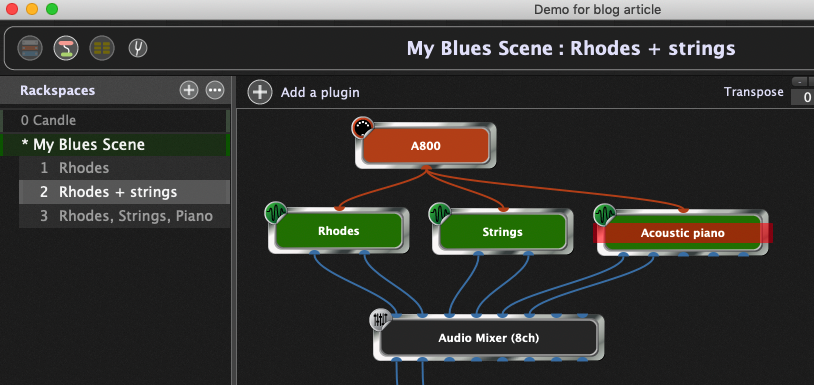Choose variation 3 Rhodes, Strings, Piano

pos(125,216)
